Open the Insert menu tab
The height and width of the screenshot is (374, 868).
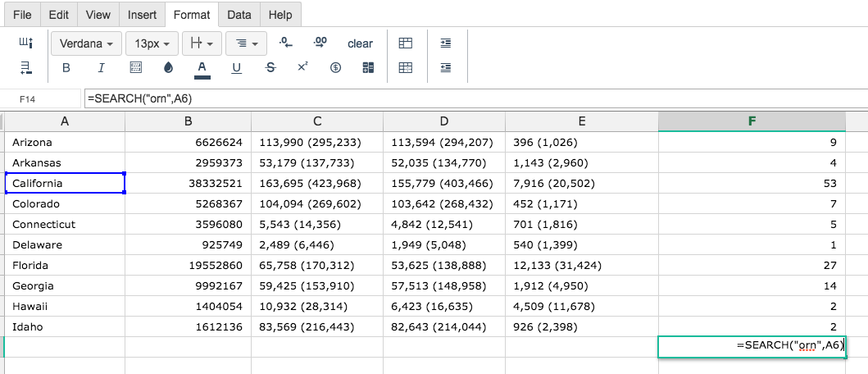pos(142,15)
